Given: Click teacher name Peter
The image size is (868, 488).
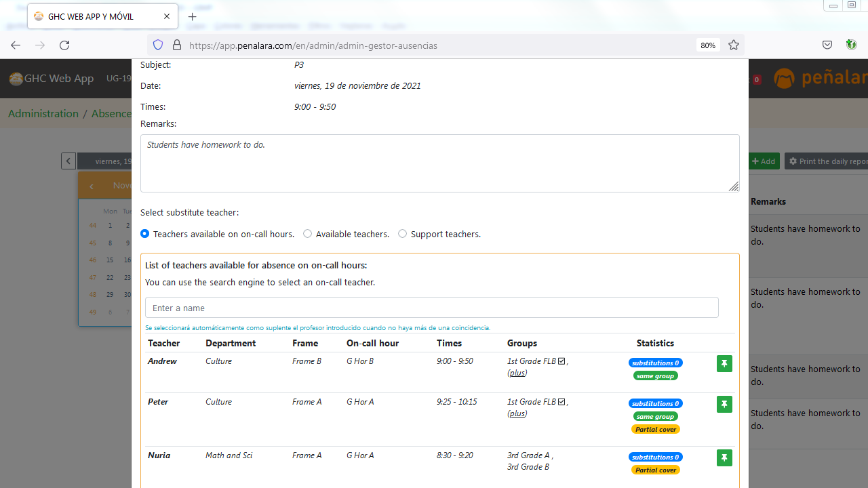Looking at the screenshot, I should [158, 402].
